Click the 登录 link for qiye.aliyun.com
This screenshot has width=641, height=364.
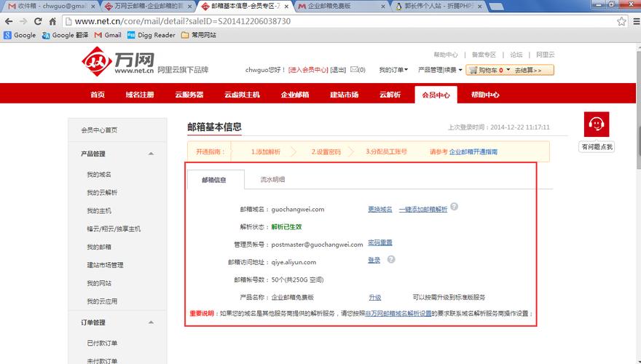coord(374,260)
